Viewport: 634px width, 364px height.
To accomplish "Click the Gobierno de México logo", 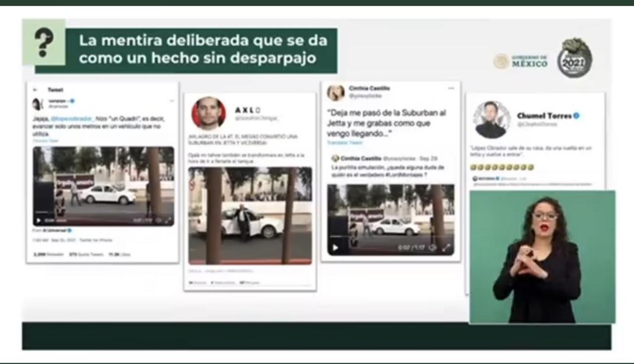I will pos(521,61).
